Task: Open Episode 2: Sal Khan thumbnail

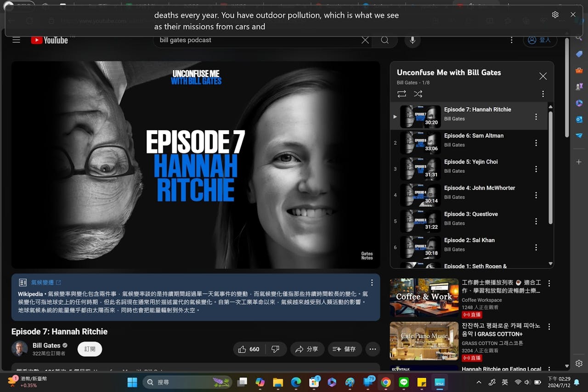Action: [420, 248]
